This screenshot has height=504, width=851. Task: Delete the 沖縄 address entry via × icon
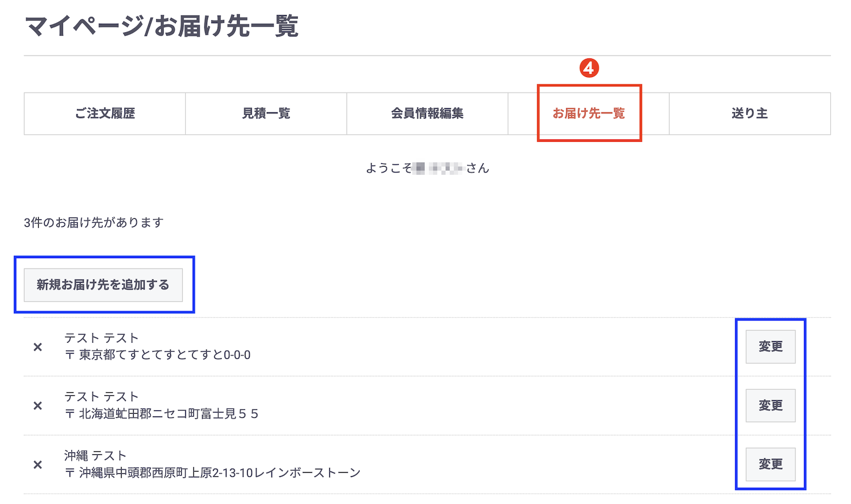pos(37,464)
